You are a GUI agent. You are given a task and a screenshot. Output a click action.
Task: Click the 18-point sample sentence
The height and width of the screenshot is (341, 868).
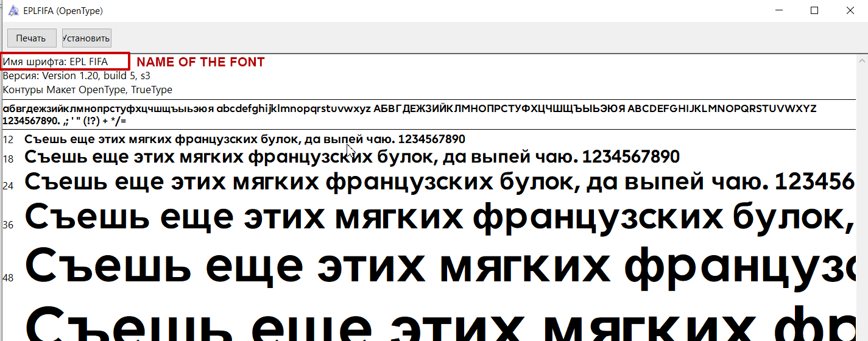coord(352,158)
